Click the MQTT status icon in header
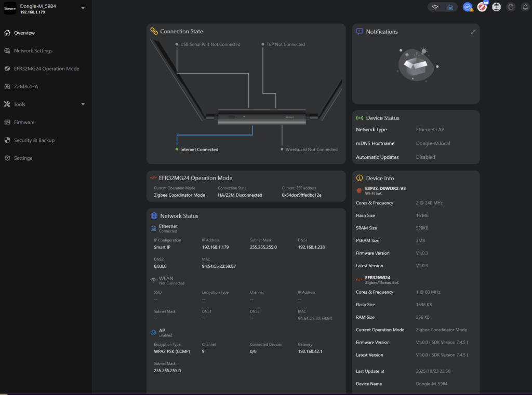532x395 pixels. click(497, 7)
